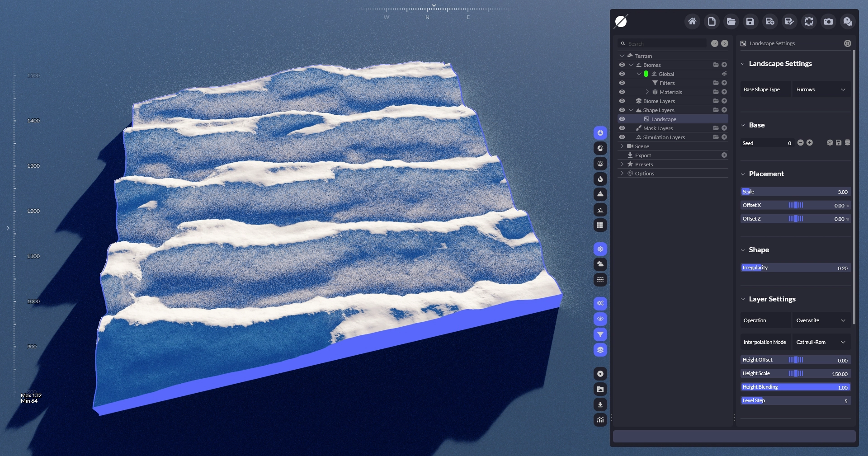
Task: Expand the Materials tree node
Action: click(647, 92)
